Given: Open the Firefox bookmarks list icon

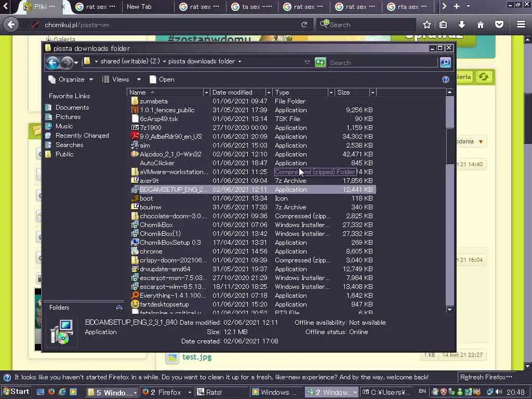Looking at the screenshot, I should pyautogui.click(x=443, y=24).
